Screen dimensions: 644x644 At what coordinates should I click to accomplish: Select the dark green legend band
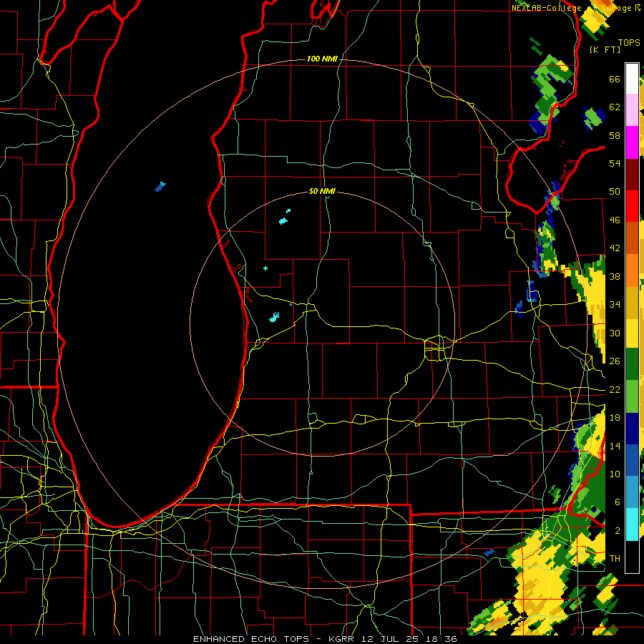(632, 364)
